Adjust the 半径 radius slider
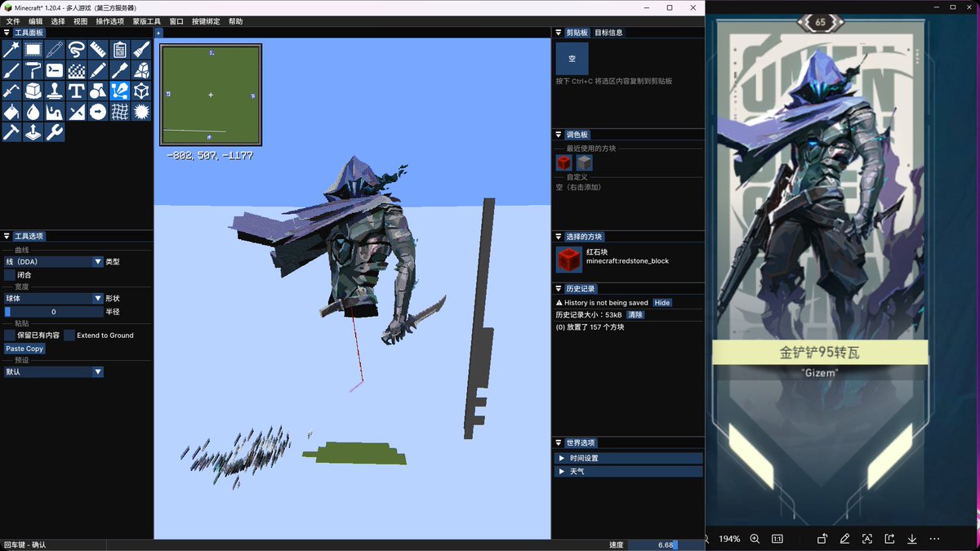 pyautogui.click(x=54, y=312)
